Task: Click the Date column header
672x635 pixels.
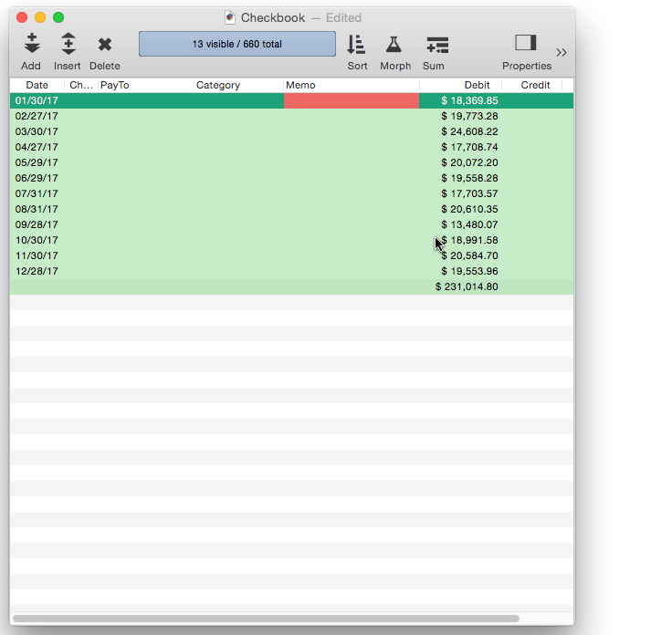Action: coord(37,85)
